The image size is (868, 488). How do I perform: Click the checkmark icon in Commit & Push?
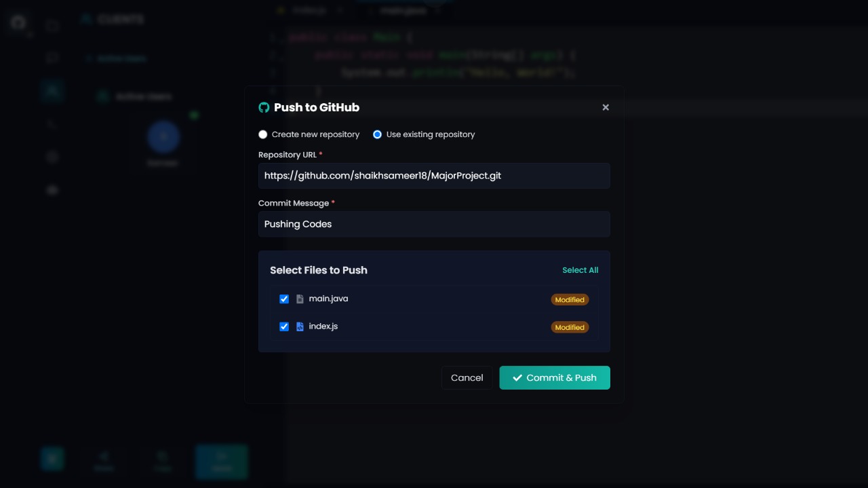(517, 378)
